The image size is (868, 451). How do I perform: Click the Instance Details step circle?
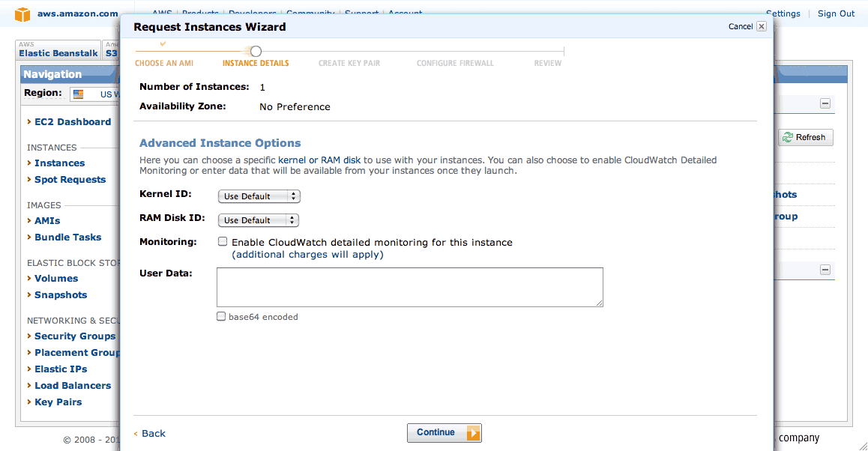coord(256,52)
